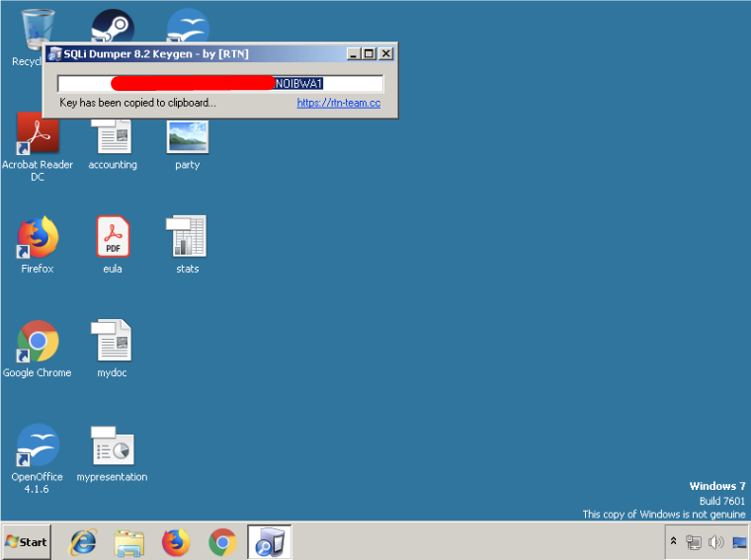Click the 'accounting' file label
Screen dimensions: 751x560
pos(113,165)
